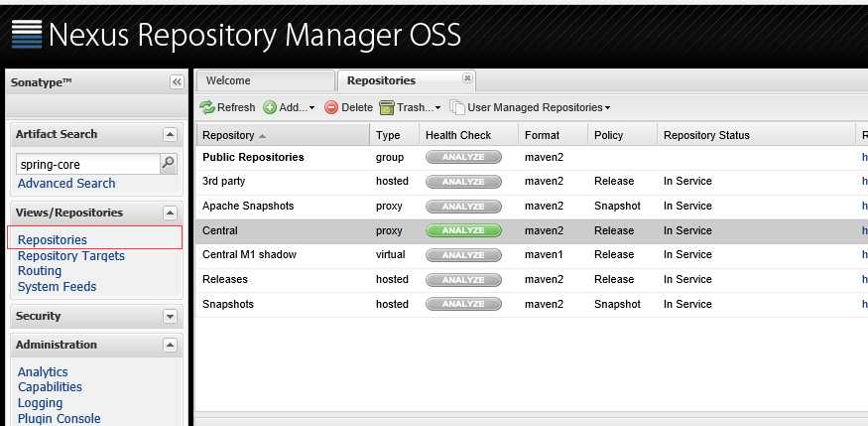
Task: Sort by Policy column header
Action: pyautogui.click(x=622, y=135)
